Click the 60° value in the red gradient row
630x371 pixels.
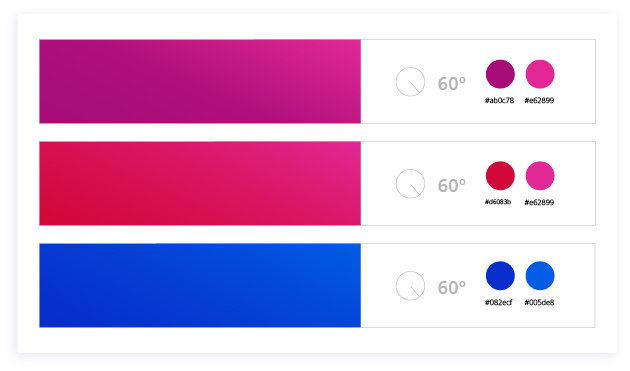click(x=452, y=185)
